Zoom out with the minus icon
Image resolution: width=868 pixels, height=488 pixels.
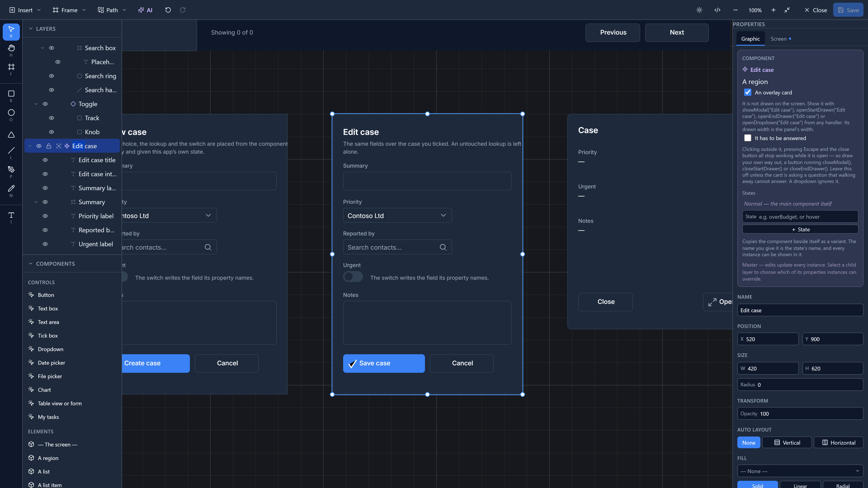click(x=736, y=10)
